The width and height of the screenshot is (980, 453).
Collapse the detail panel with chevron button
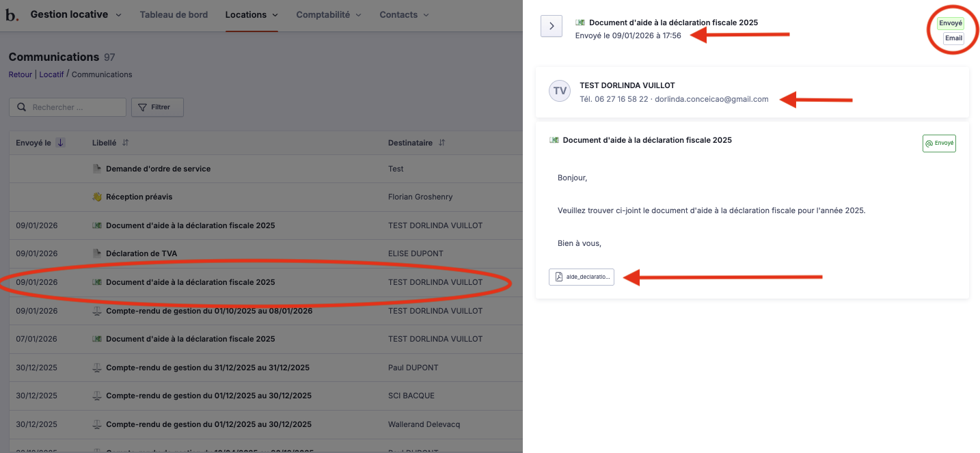(x=551, y=27)
